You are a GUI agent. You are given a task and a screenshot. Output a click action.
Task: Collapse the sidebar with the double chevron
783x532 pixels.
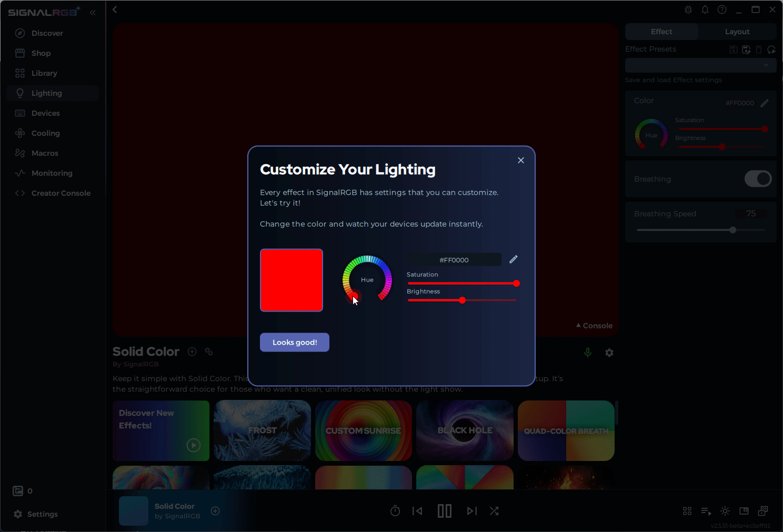click(93, 12)
